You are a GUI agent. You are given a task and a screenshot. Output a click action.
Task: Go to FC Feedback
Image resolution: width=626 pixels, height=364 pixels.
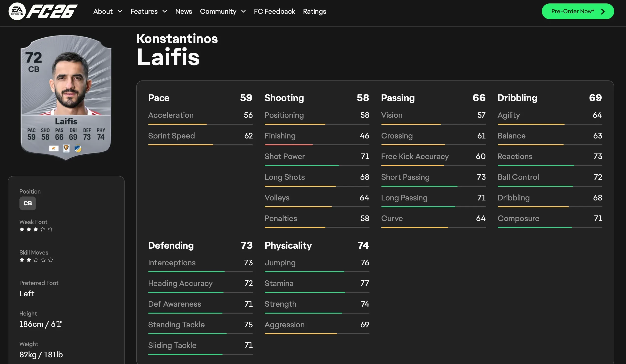click(x=274, y=11)
